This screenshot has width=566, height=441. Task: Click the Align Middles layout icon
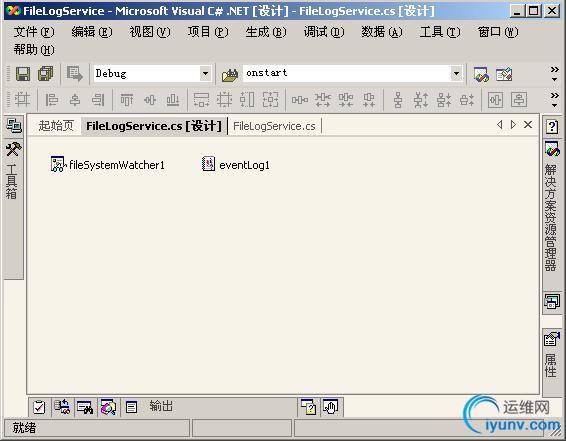[x=150, y=100]
